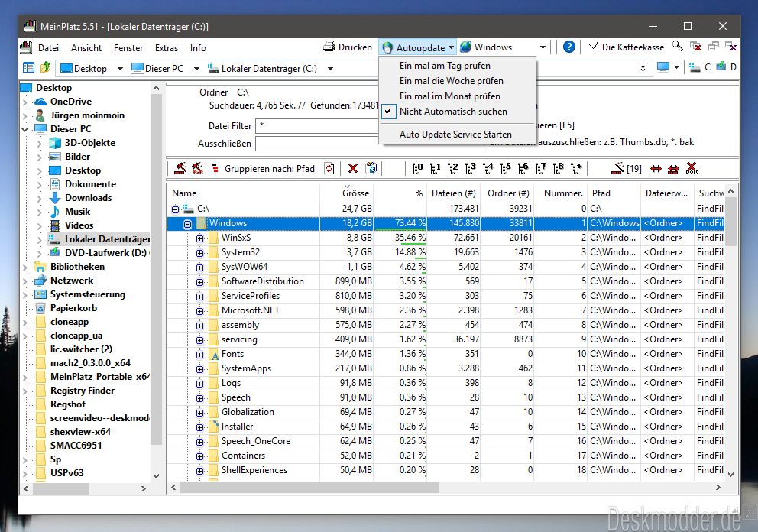Click the Autoupdate dropdown button
The width and height of the screenshot is (758, 532).
[417, 47]
